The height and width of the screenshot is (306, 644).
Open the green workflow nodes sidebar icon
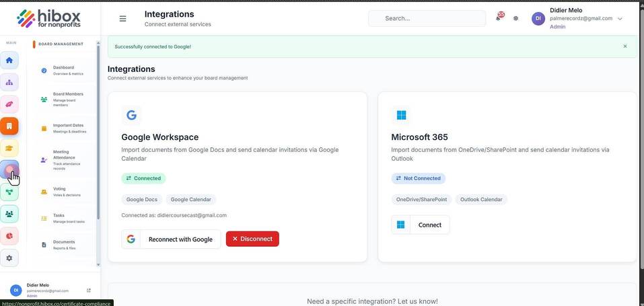(x=9, y=192)
